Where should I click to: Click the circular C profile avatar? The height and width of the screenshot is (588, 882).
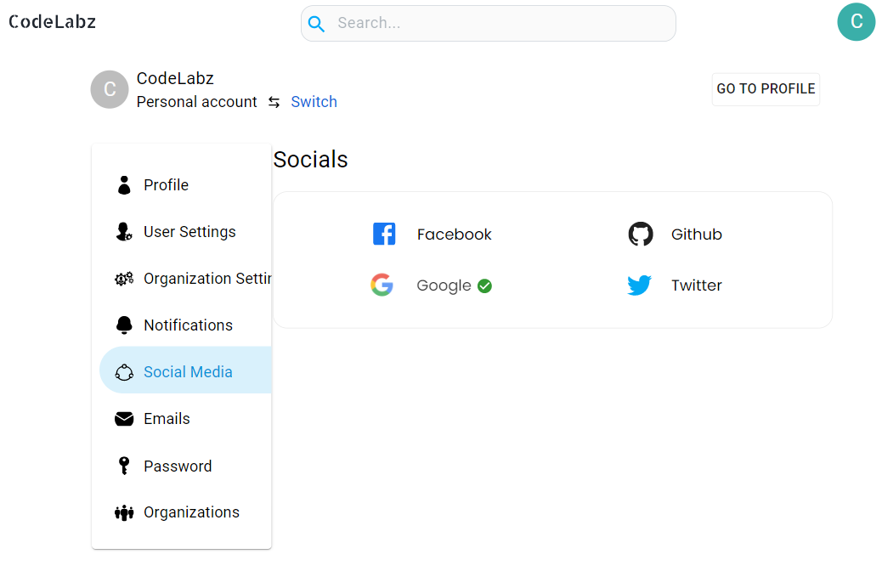pyautogui.click(x=110, y=89)
